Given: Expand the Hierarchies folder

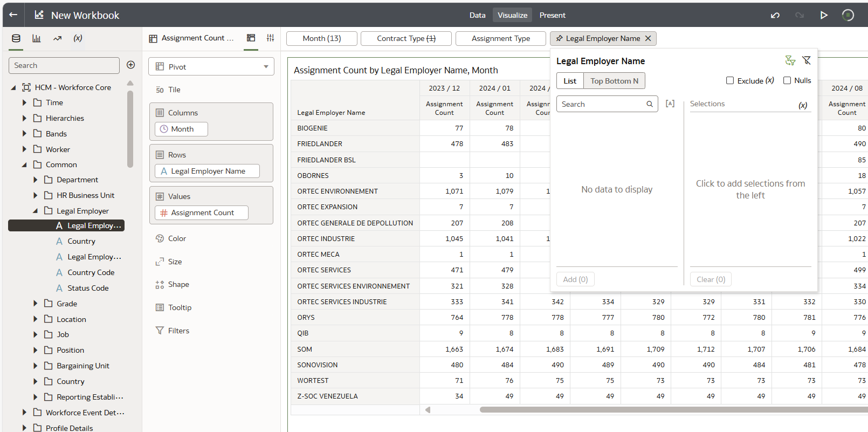Looking at the screenshot, I should [24, 118].
